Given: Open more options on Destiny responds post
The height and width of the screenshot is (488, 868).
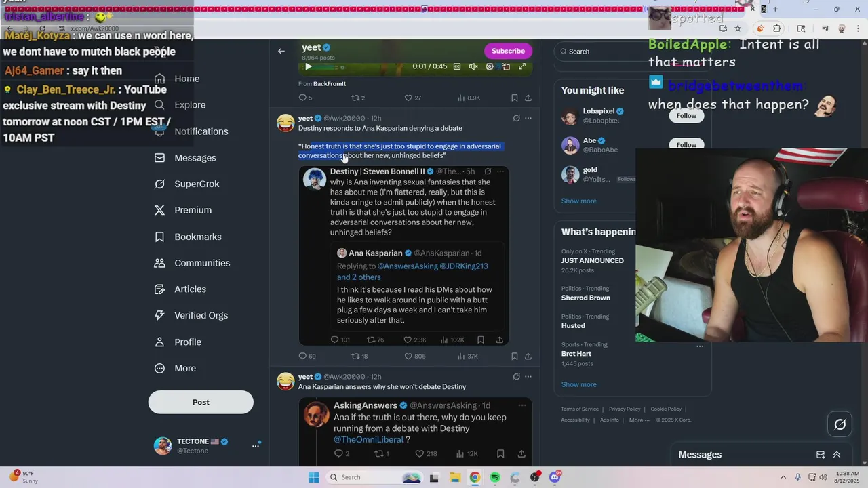Looking at the screenshot, I should click(528, 118).
